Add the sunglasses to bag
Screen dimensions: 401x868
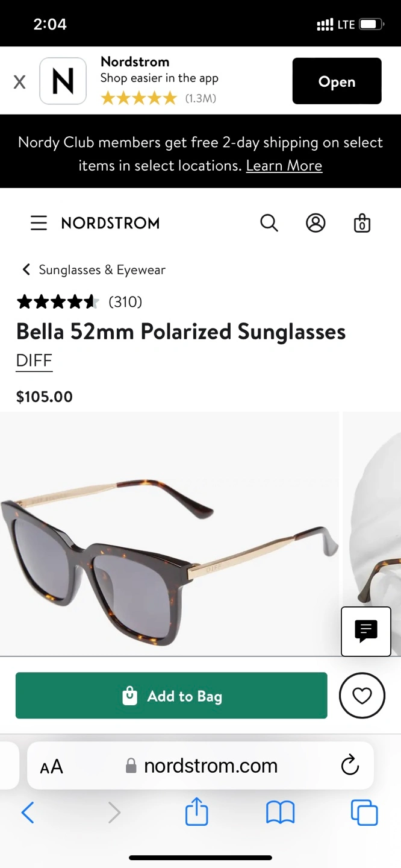click(172, 696)
